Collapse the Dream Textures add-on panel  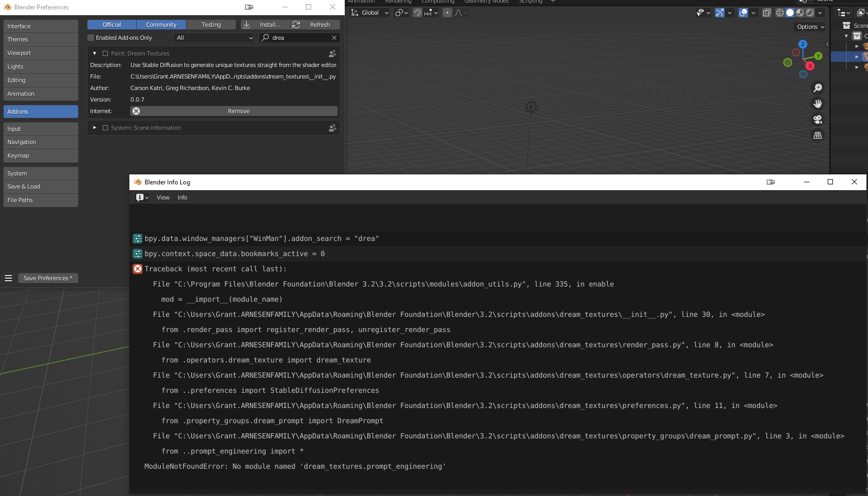pyautogui.click(x=94, y=53)
